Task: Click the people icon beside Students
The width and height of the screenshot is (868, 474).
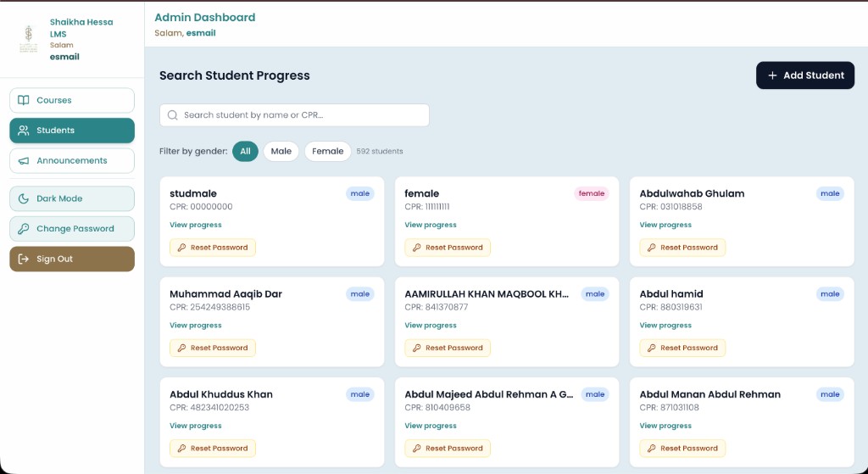Action: [23, 131]
